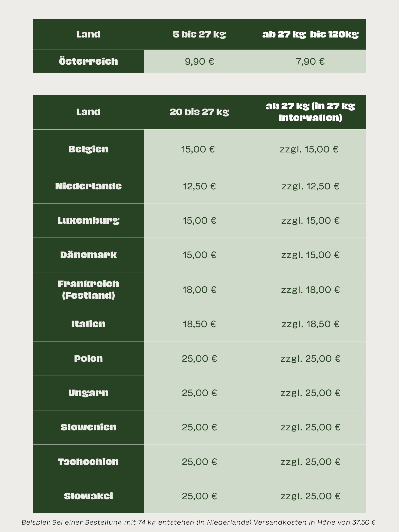This screenshot has width=399, height=532.
Task: Select 'ab 27 kg (in 27 kg Intervallen)' header
Action: pyautogui.click(x=310, y=112)
